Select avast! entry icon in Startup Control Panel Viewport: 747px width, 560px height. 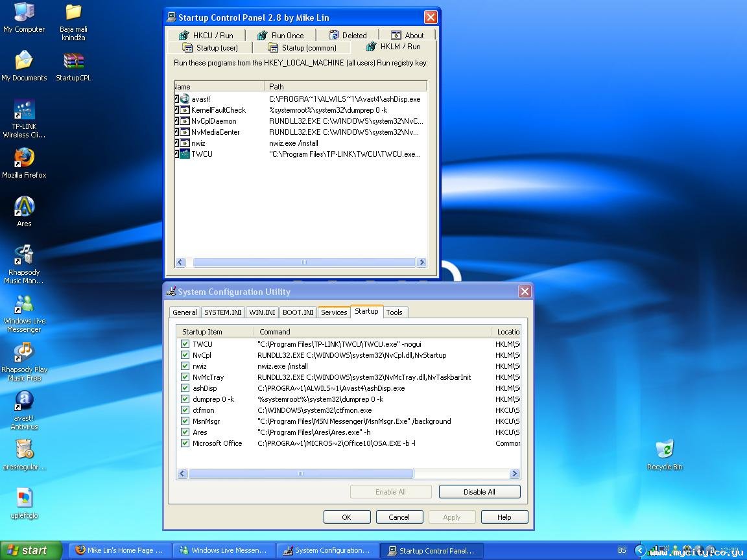[x=185, y=99]
